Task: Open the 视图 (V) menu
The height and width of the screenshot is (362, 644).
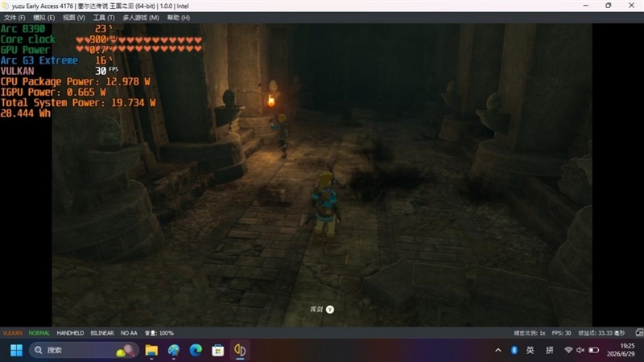Action: (x=74, y=18)
